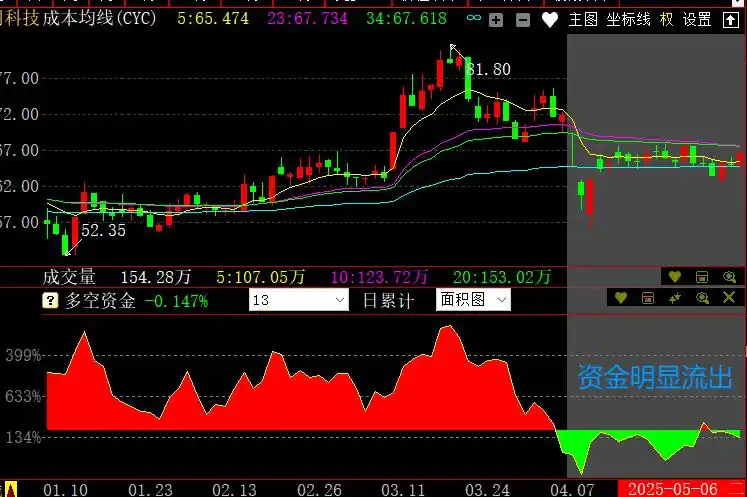Open the 坐标线 menu

point(628,19)
